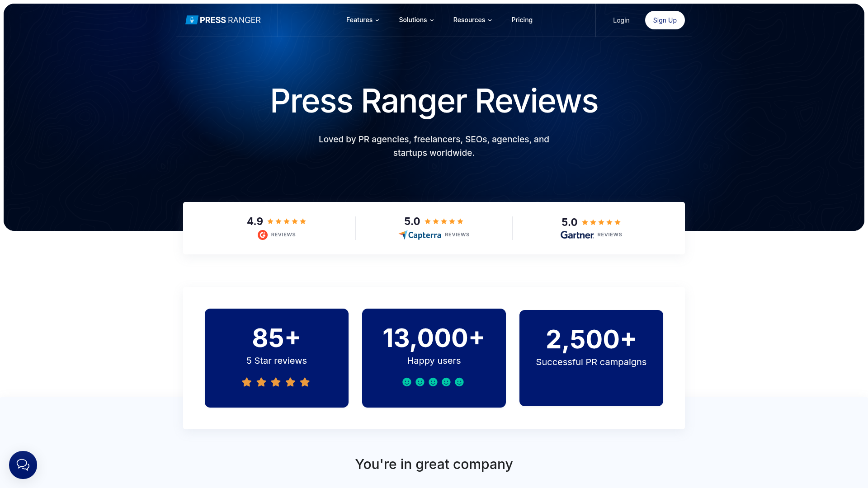Click the G2 logo icon
868x488 pixels.
pos(263,235)
